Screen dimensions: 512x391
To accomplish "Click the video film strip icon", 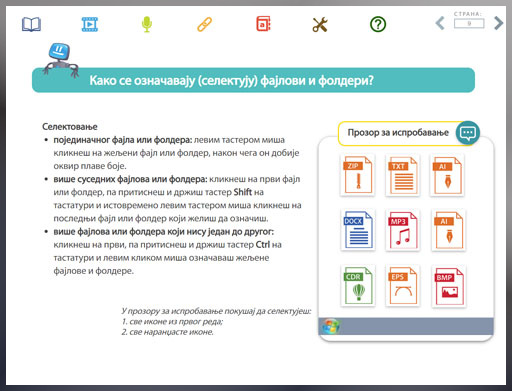I will point(90,24).
